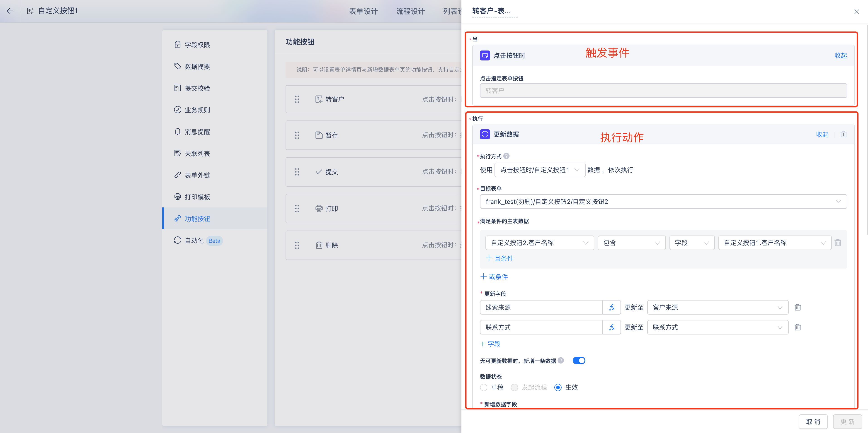The height and width of the screenshot is (433, 868).
Task: Add an 且条件 condition
Action: coord(499,258)
